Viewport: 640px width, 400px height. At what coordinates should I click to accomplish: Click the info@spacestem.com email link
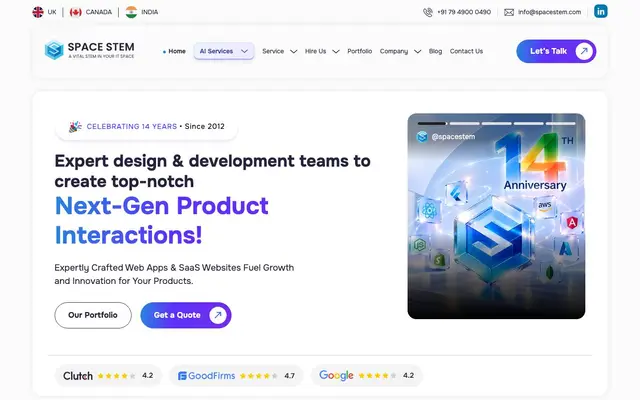pos(549,12)
